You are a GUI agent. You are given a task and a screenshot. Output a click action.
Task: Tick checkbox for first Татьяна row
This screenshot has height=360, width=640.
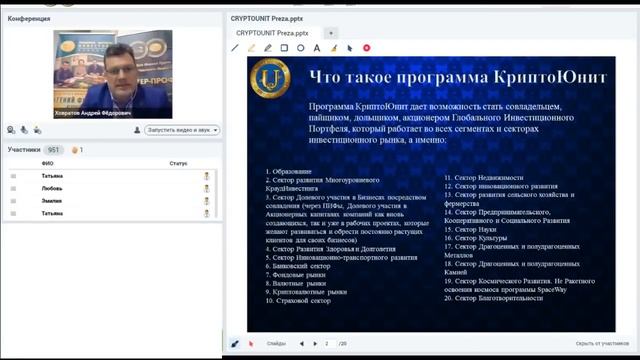coord(13,176)
